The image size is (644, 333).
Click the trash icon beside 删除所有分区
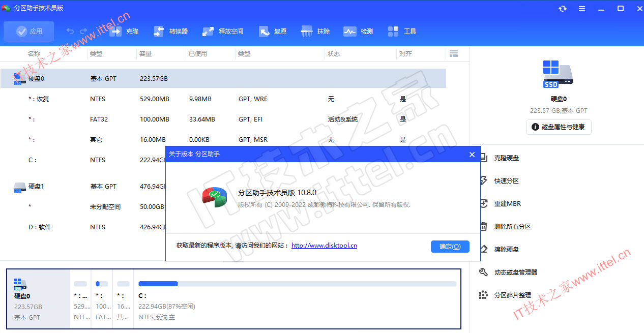point(484,226)
